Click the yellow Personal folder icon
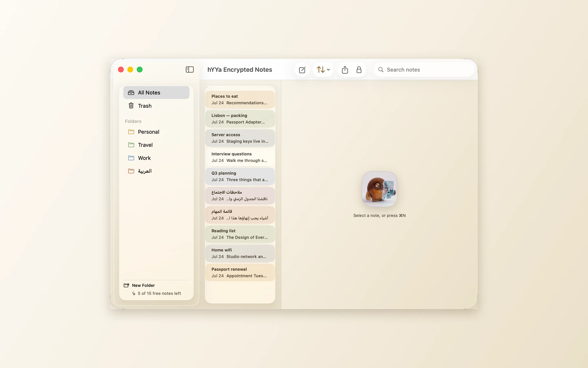 (131, 132)
